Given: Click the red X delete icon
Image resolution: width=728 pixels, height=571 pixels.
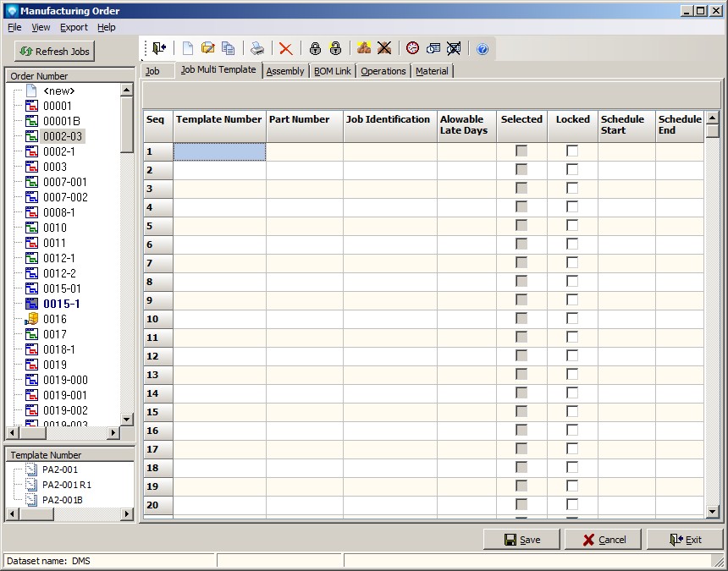Looking at the screenshot, I should pos(286,49).
